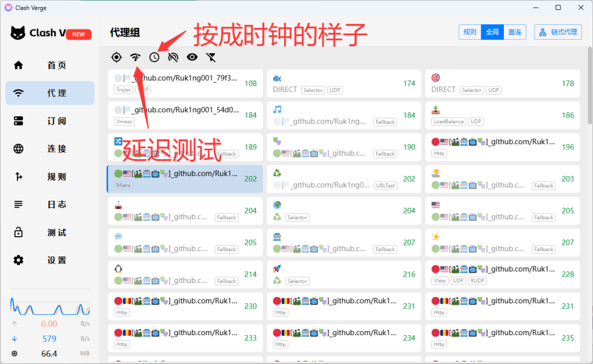Select the rocket Selector card 216
The height and width of the screenshot is (364, 593).
[x=344, y=274]
